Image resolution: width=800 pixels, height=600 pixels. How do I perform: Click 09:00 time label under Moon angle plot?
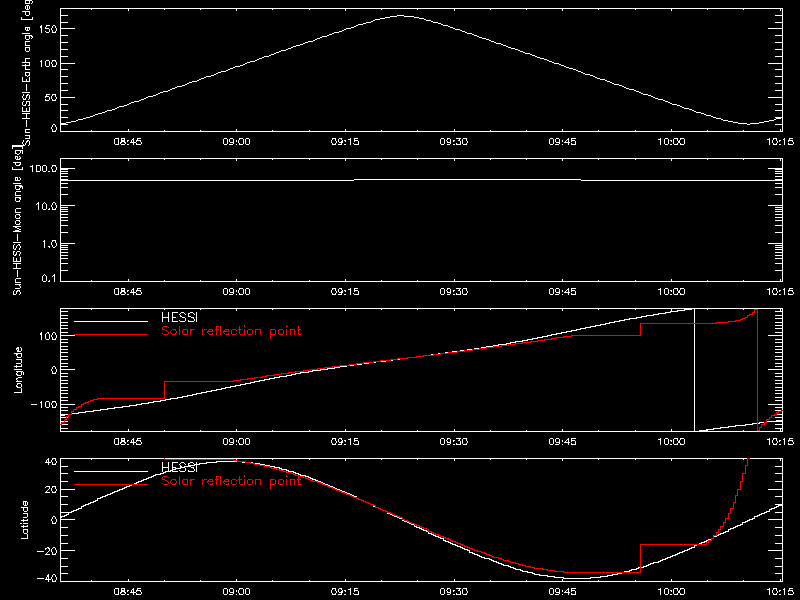click(236, 292)
